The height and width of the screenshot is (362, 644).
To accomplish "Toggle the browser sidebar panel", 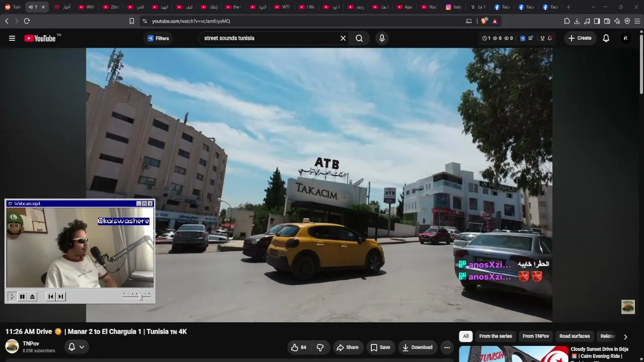I will coord(597,21).
